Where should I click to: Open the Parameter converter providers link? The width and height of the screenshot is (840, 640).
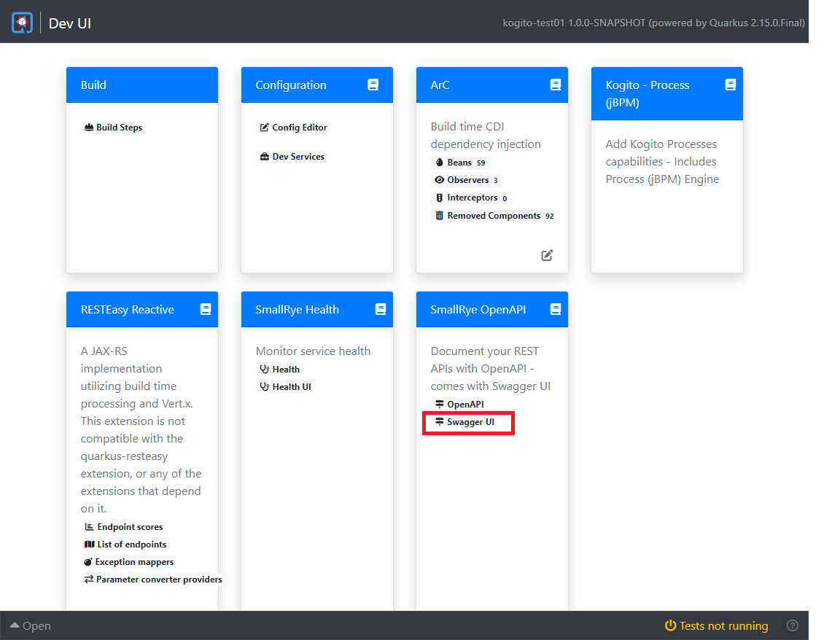point(153,579)
